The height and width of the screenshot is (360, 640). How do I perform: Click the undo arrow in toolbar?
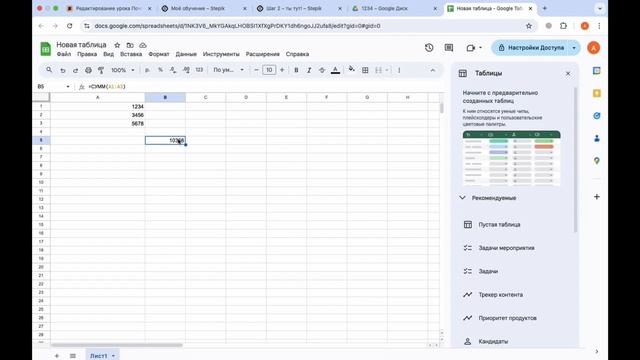pyautogui.click(x=62, y=70)
